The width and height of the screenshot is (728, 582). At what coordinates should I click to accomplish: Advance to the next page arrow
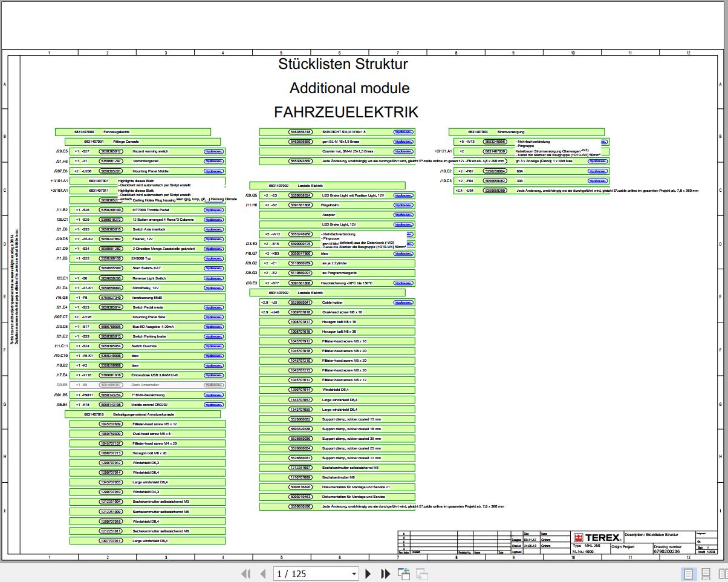[368, 574]
